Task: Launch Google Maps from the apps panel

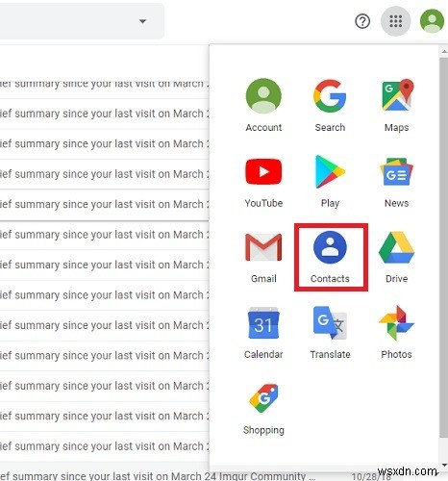Action: click(396, 105)
